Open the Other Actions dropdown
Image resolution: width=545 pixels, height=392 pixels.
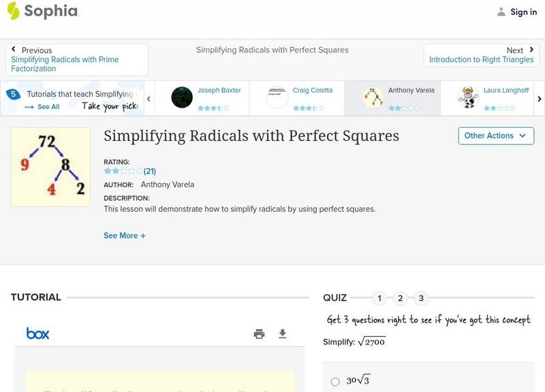click(x=495, y=135)
